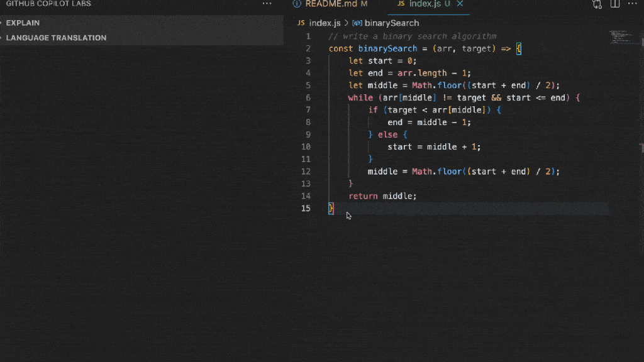Click the info icon on README.md tab
Screen dimensions: 644x362
[296, 4]
